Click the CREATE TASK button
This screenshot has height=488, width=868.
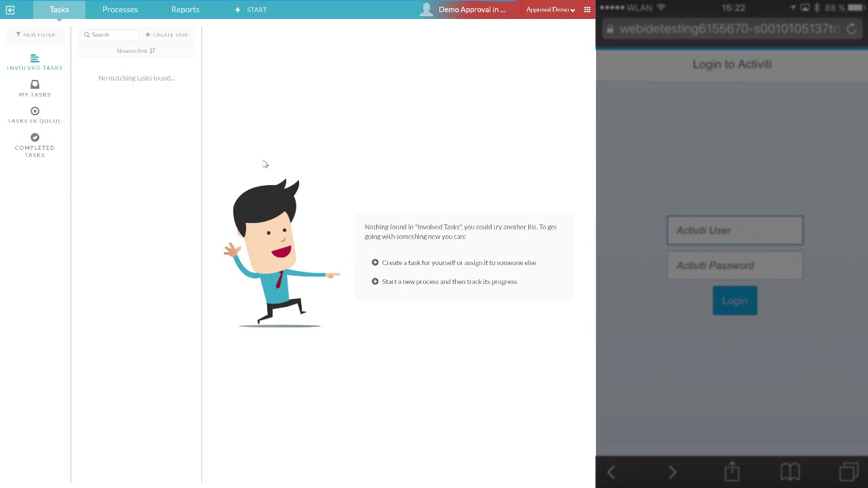pyautogui.click(x=167, y=35)
